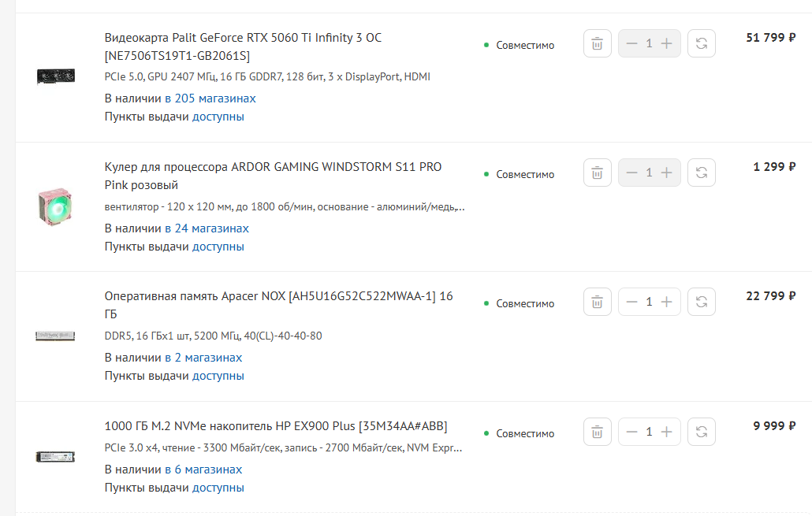This screenshot has height=516, width=812.
Task: Increase quantity of HP EX900 Plus drive
Action: (x=667, y=432)
